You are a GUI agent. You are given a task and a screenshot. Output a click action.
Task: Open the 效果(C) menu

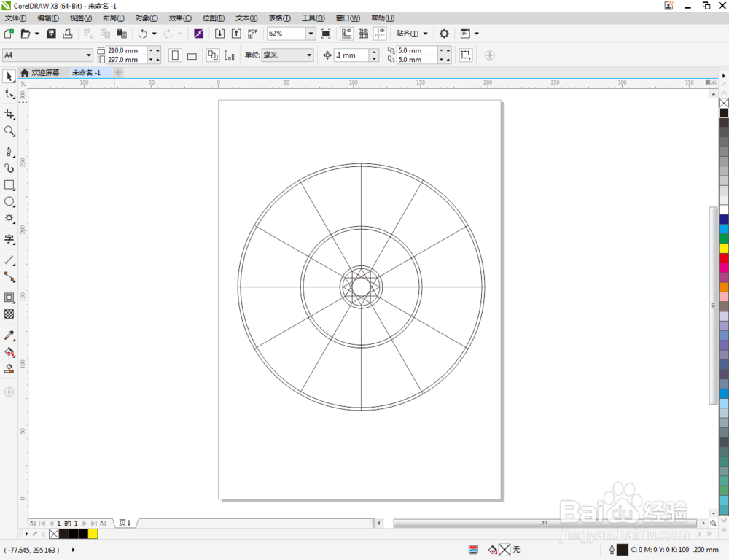180,18
